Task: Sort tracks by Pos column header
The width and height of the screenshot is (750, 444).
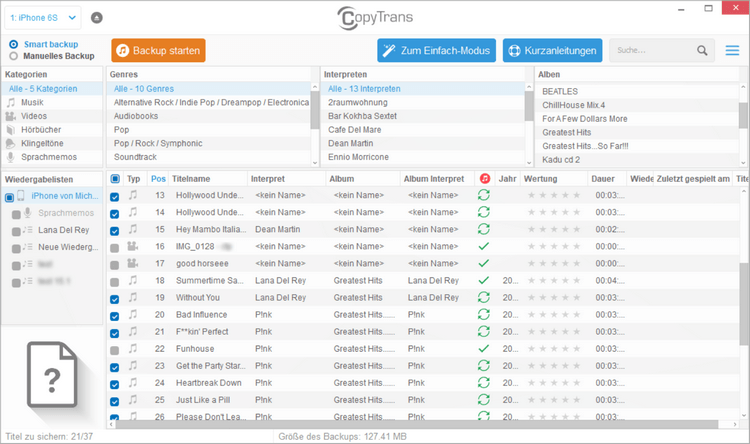Action: click(158, 178)
